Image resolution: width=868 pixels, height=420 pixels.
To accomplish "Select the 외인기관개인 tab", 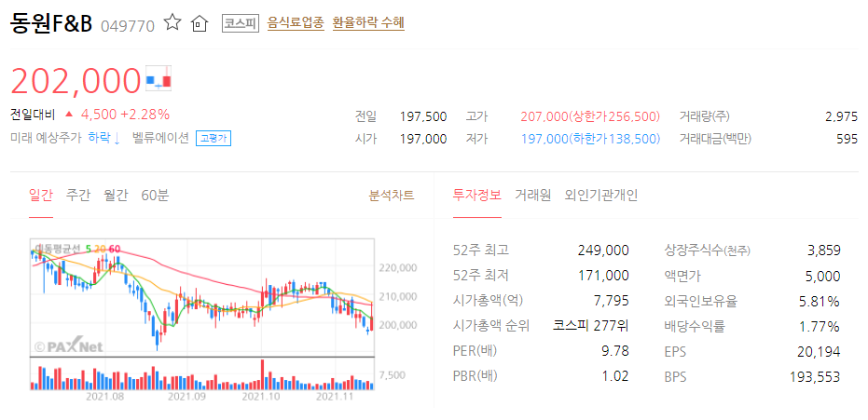I will click(601, 195).
